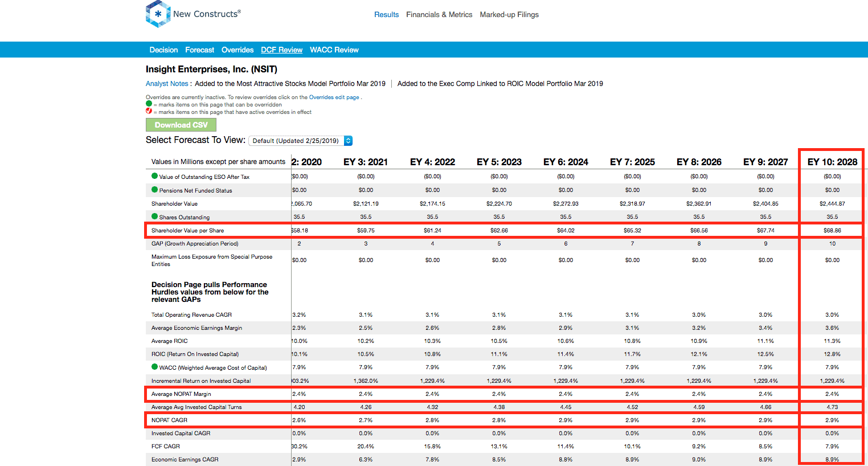Select the DCF Review tab
The width and height of the screenshot is (868, 466).
(281, 50)
